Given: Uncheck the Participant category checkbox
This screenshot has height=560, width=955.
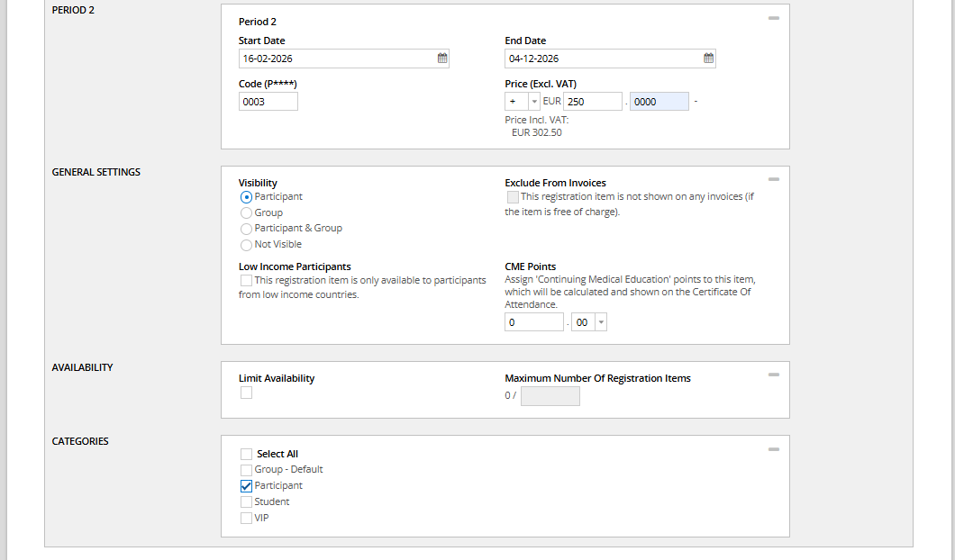Looking at the screenshot, I should pos(246,486).
